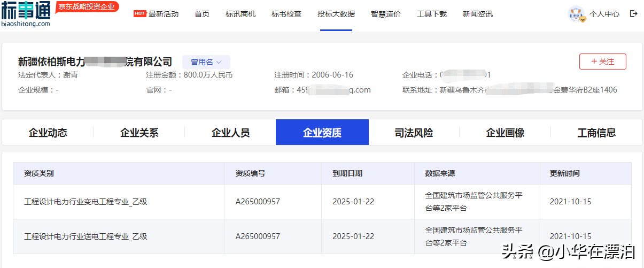Click 工程设计电力行业送电工程专业_乙级 row
This screenshot has width=644, height=268.
coord(322,236)
